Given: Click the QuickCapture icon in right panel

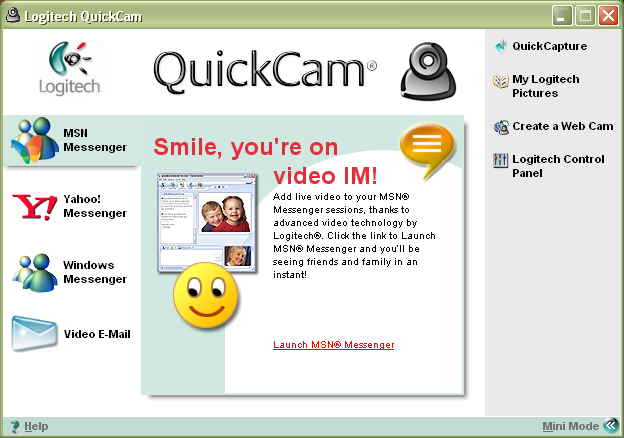Looking at the screenshot, I should (x=501, y=46).
